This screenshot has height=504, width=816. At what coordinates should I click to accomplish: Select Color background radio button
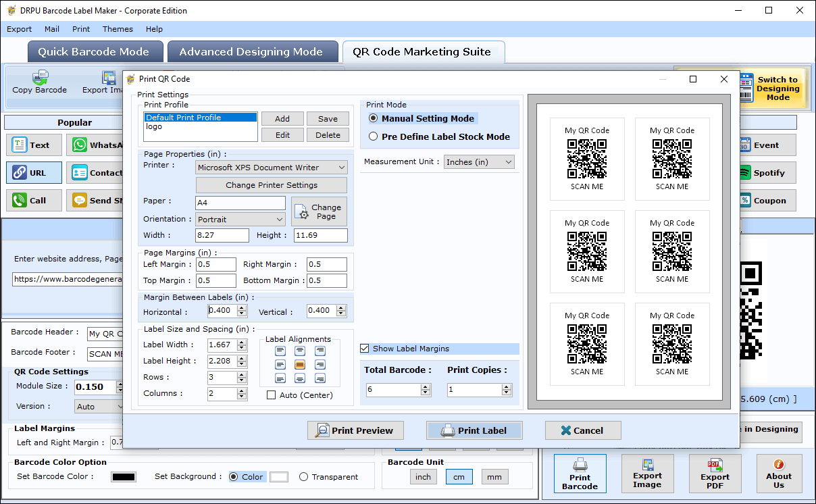234,476
